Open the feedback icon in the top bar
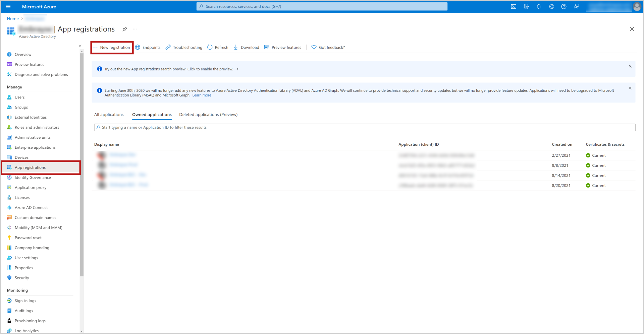The height and width of the screenshot is (334, 644). tap(576, 6)
